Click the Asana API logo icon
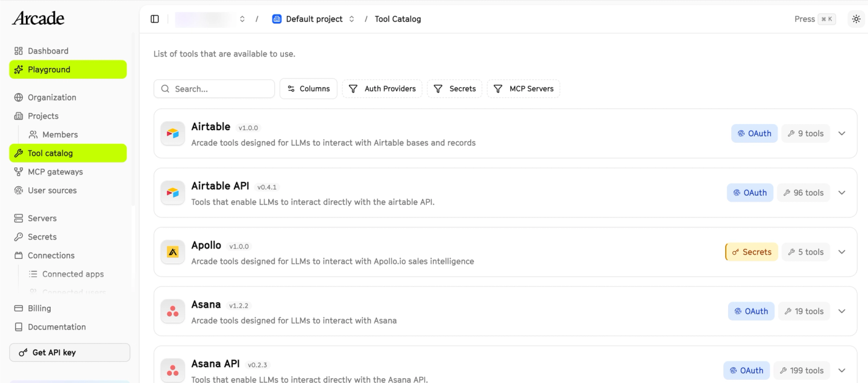868x383 pixels. pyautogui.click(x=173, y=370)
